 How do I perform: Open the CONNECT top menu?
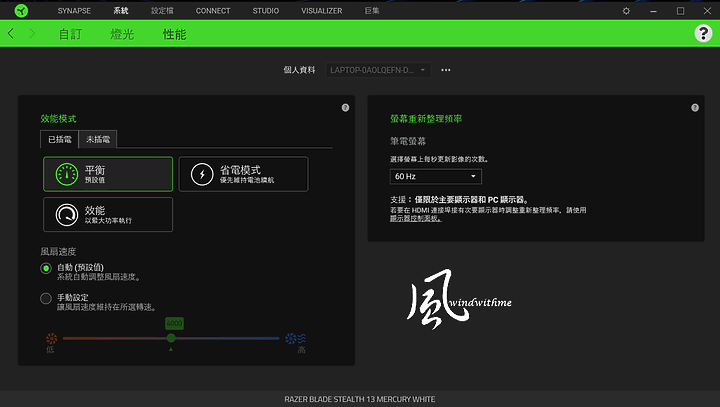point(213,11)
